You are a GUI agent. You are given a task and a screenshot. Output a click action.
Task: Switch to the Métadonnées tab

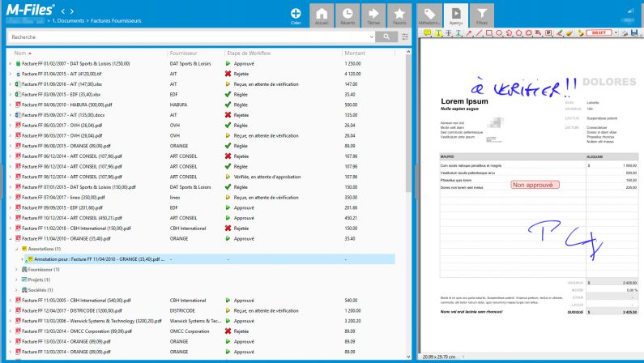(x=432, y=15)
